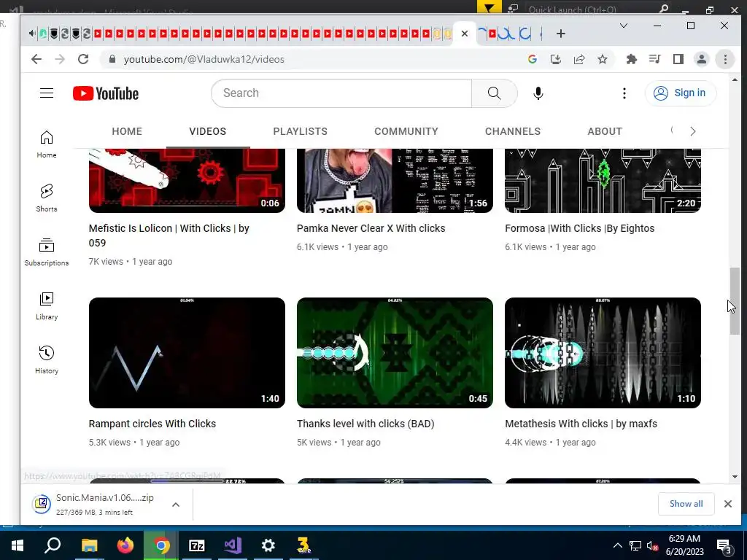Click the address bar URL
Viewport: 747px width, 560px height.
204,59
